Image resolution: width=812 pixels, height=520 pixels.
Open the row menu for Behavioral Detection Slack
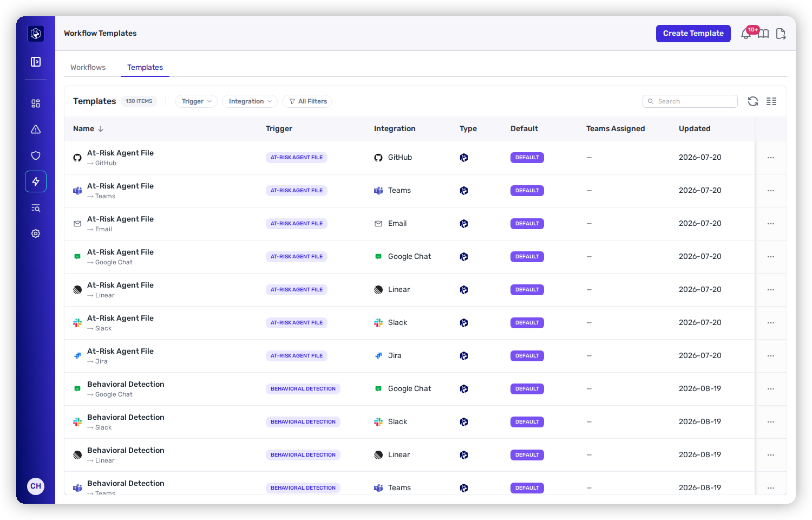coord(771,422)
